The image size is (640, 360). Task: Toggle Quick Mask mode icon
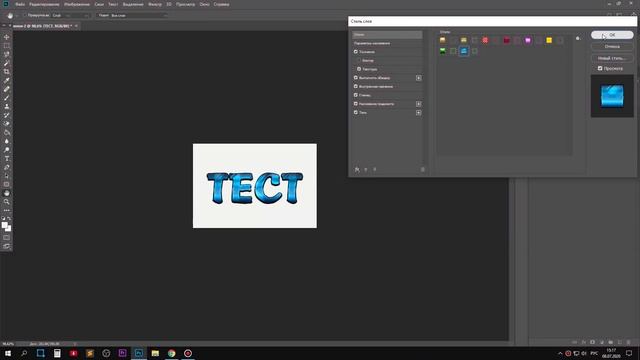tap(7, 238)
